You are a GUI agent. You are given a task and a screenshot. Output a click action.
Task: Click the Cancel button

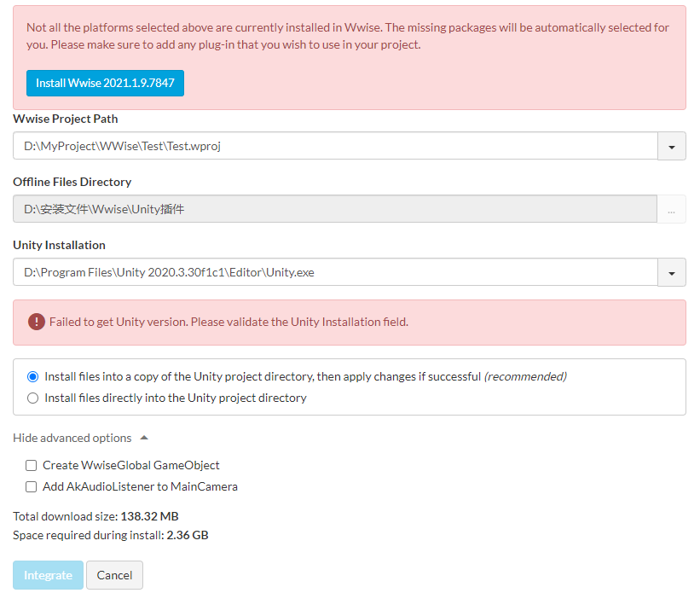tap(114, 575)
